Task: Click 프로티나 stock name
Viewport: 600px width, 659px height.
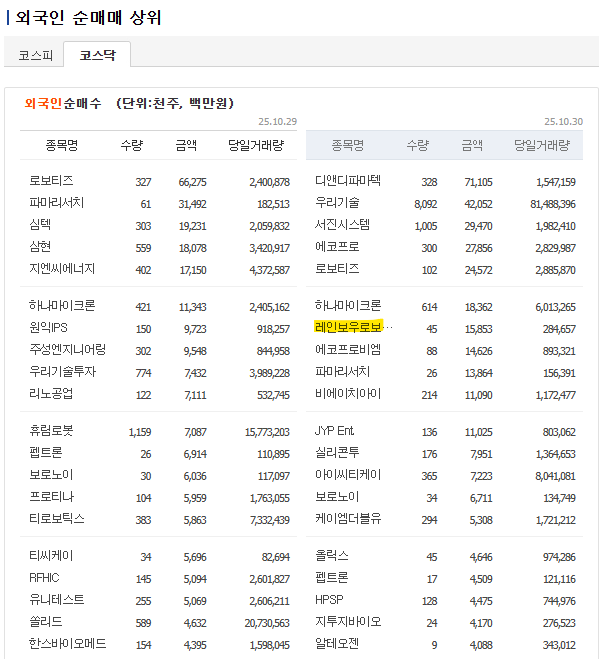Action: 51,496
